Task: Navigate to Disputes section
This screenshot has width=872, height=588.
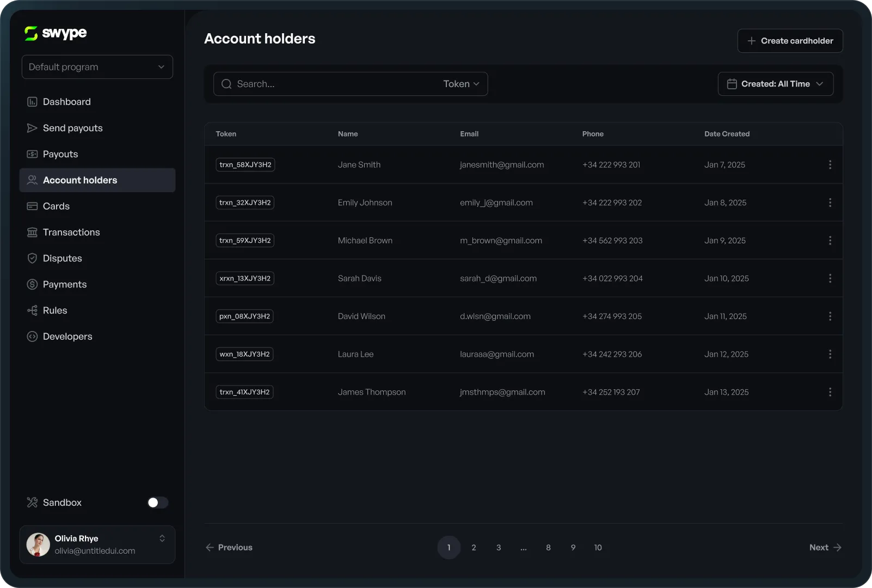Action: 63,258
